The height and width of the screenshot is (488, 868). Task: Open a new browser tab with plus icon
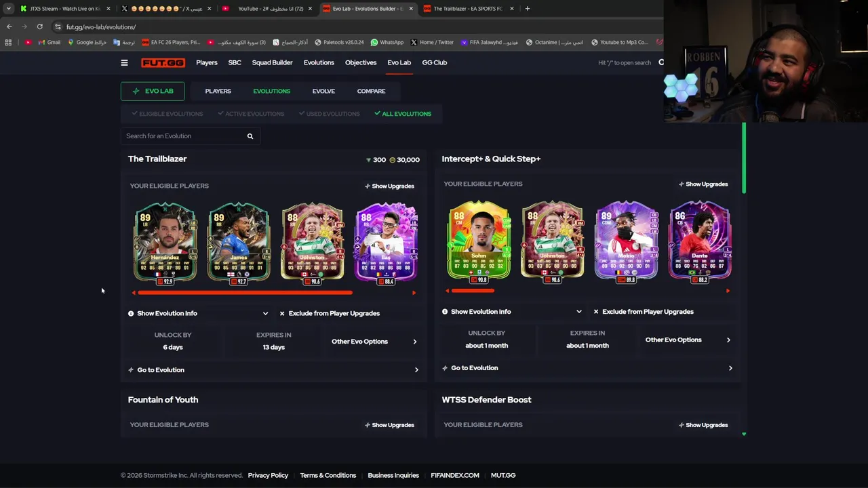pyautogui.click(x=528, y=9)
